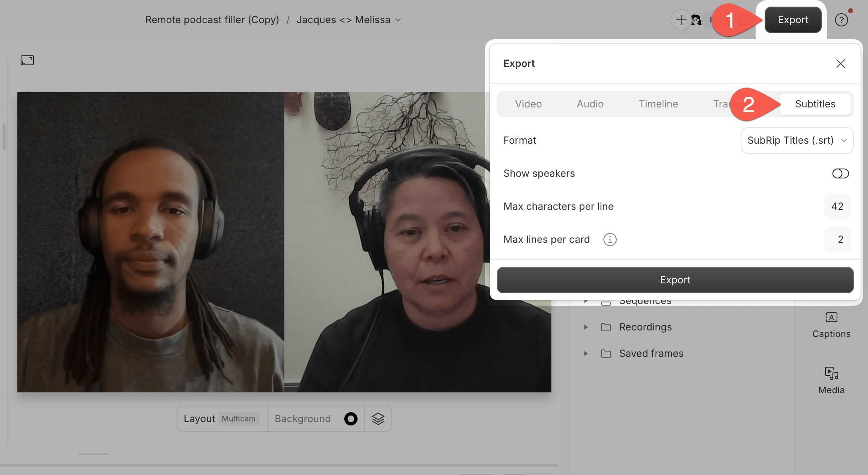Click the Max lines per card field
This screenshot has width=868, height=475.
coord(837,240)
